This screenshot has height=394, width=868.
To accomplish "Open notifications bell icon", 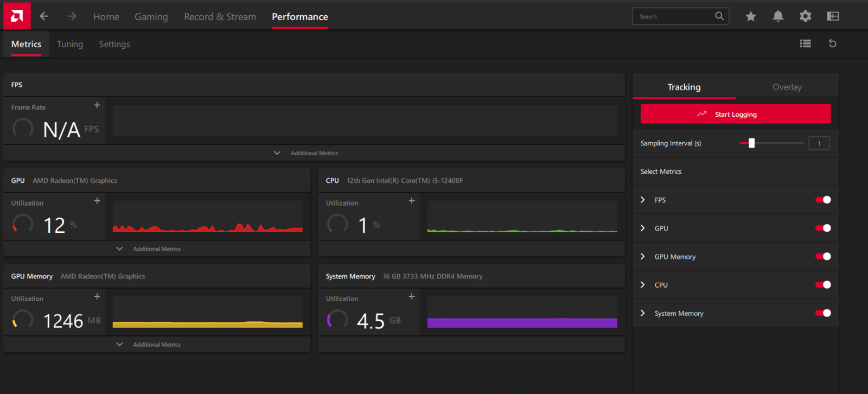I will [x=778, y=16].
